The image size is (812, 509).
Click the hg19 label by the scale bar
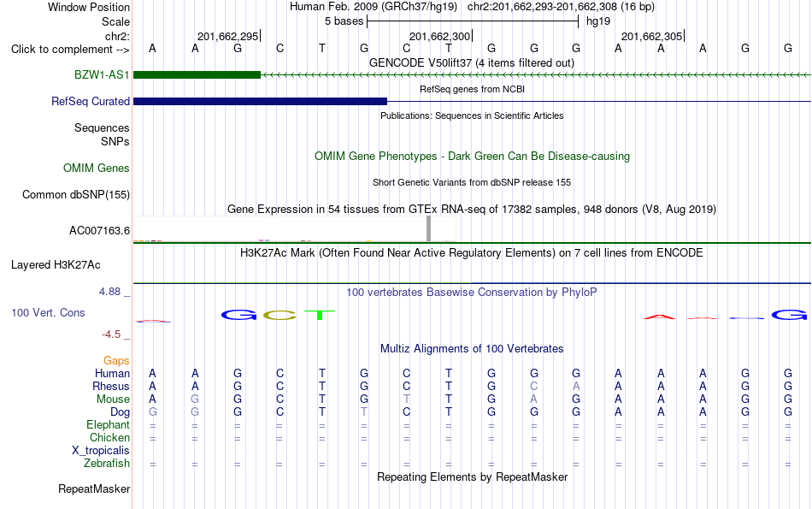598,21
